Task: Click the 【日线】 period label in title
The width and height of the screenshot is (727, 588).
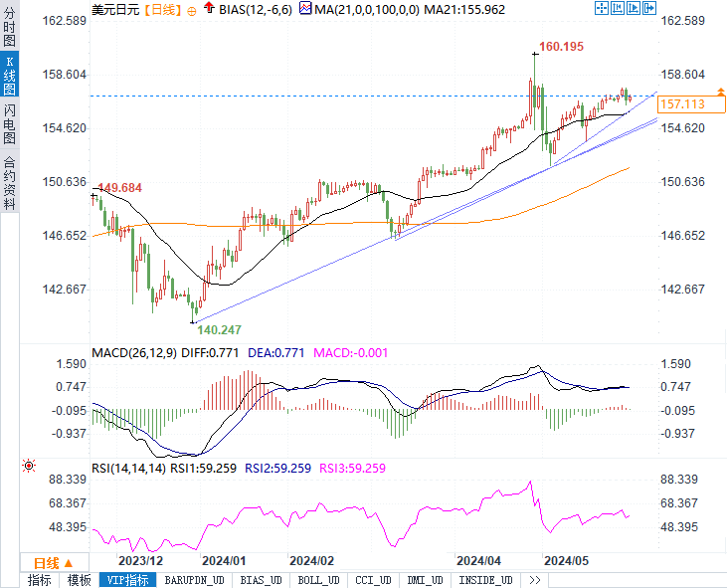Action: coord(162,9)
